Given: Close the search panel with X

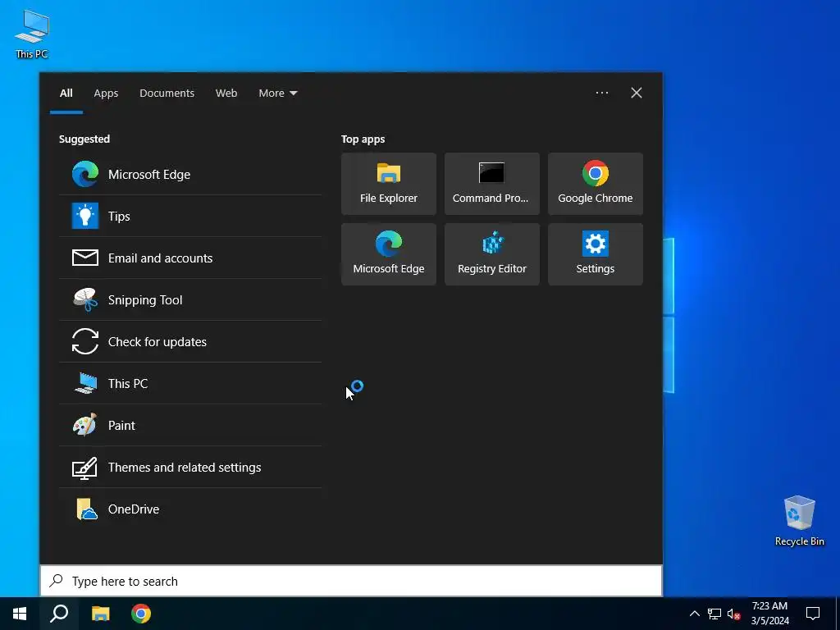Looking at the screenshot, I should point(637,93).
